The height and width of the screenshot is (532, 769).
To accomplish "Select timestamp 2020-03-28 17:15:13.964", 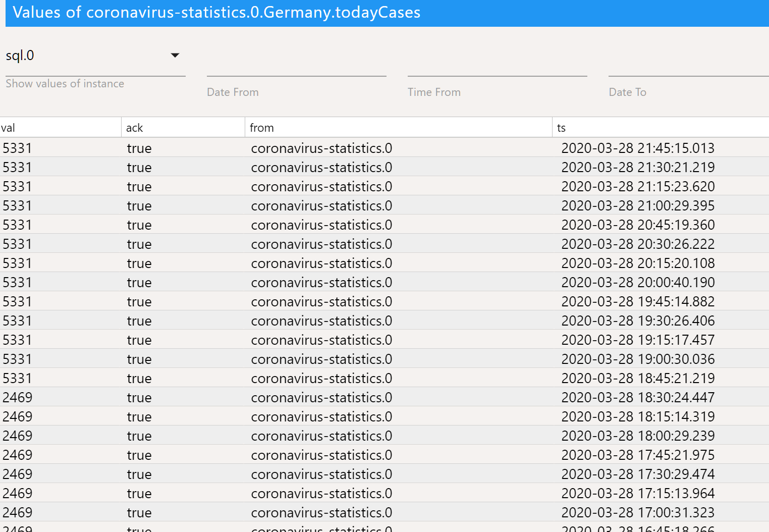I will point(638,493).
